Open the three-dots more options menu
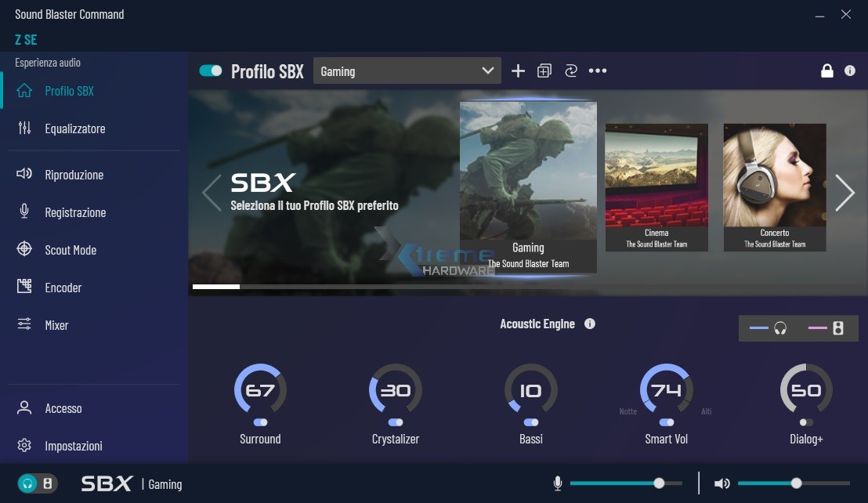This screenshot has width=868, height=503. 598,71
